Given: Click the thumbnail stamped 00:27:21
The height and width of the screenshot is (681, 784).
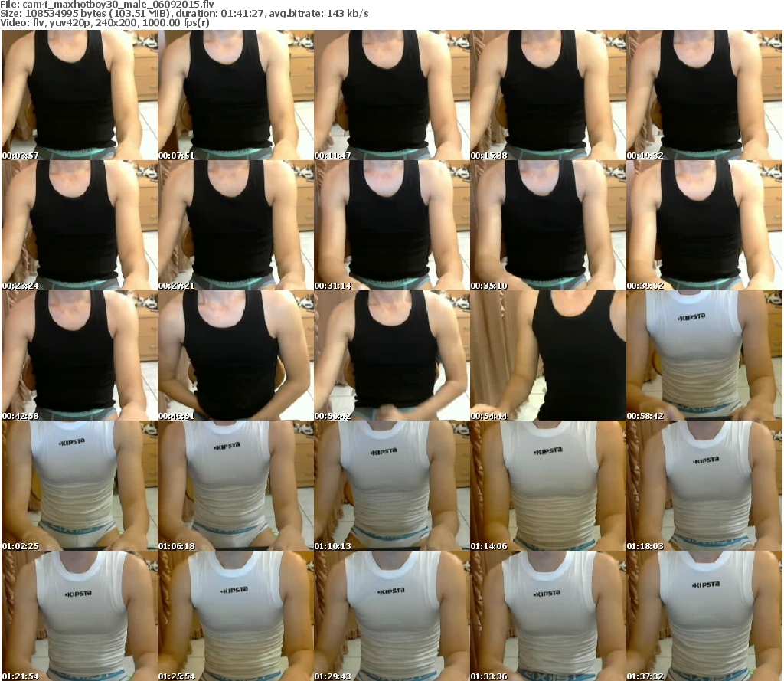Looking at the screenshot, I should pyautogui.click(x=236, y=225).
